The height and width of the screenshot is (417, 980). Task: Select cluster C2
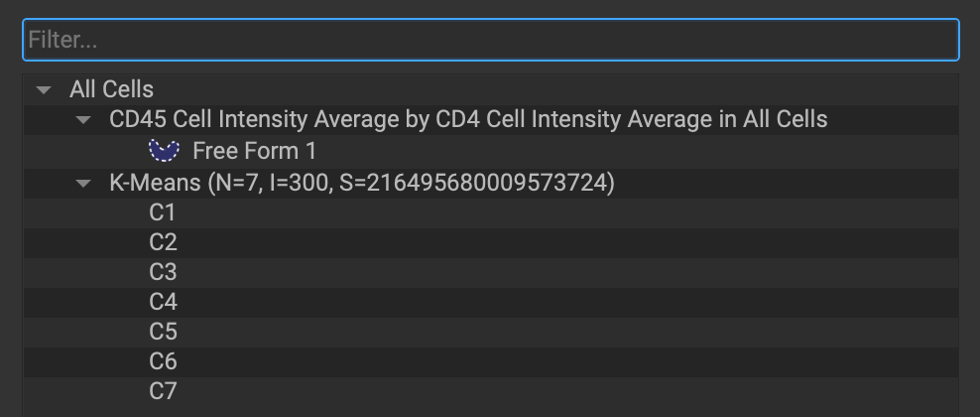tap(163, 242)
